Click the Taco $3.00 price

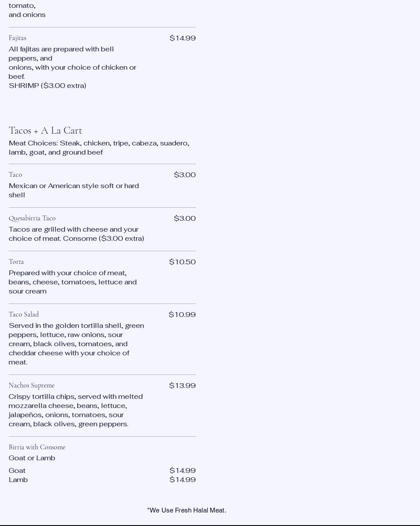click(x=185, y=175)
